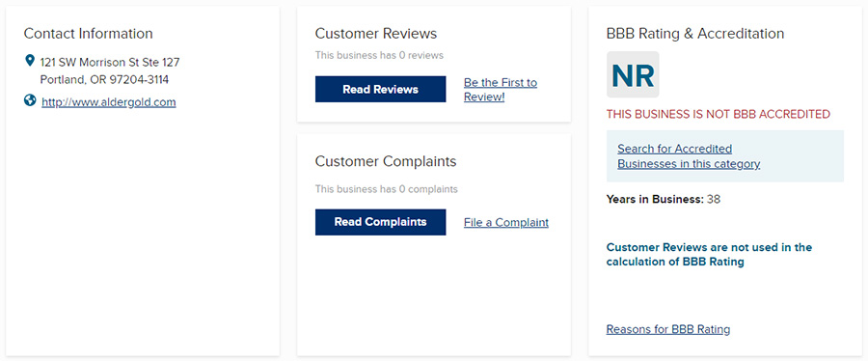868x361 pixels.
Task: Click the red not BBB accredited notice
Action: 719,115
